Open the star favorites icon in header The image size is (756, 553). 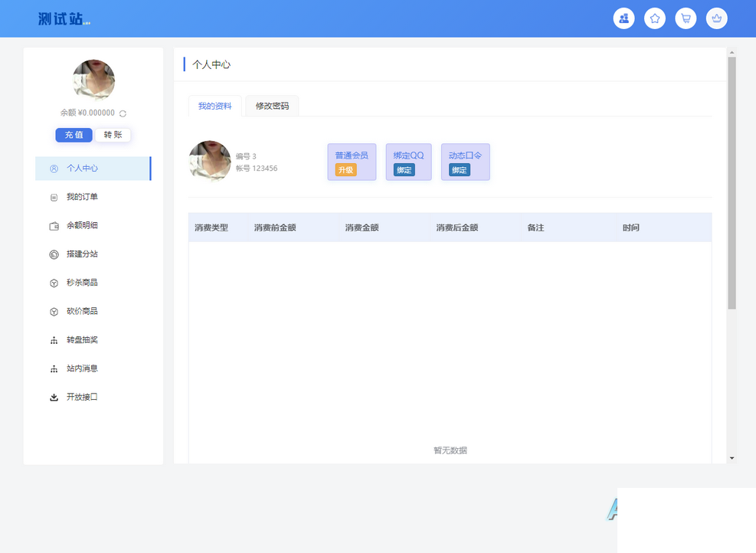click(654, 18)
